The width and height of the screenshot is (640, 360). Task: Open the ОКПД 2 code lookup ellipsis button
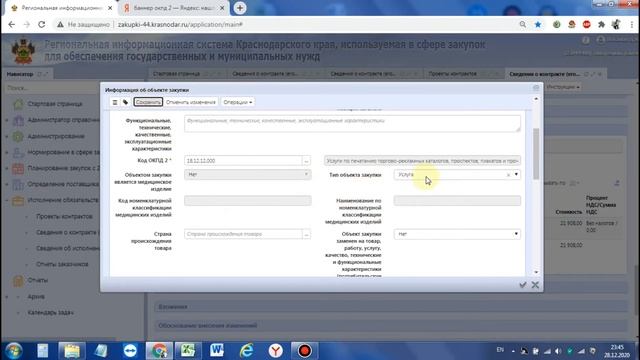306,161
